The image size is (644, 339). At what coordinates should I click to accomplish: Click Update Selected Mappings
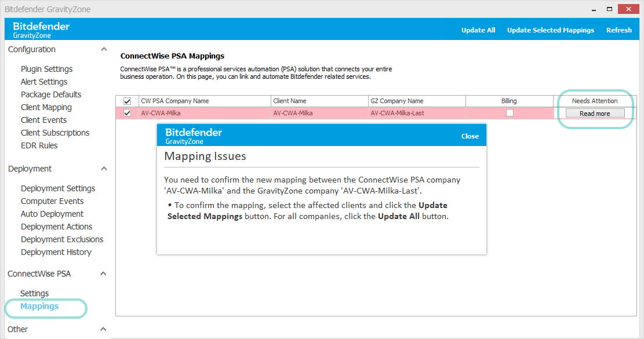coord(551,30)
